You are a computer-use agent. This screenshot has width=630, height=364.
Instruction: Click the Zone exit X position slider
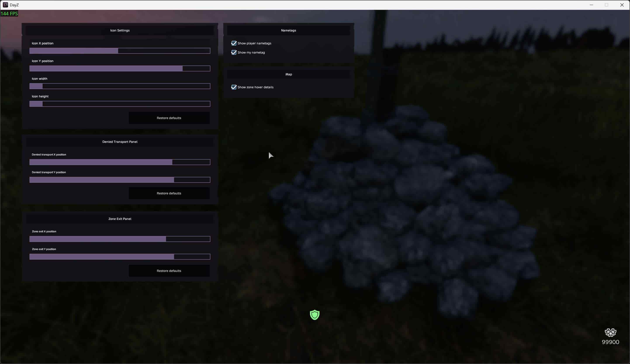point(120,239)
